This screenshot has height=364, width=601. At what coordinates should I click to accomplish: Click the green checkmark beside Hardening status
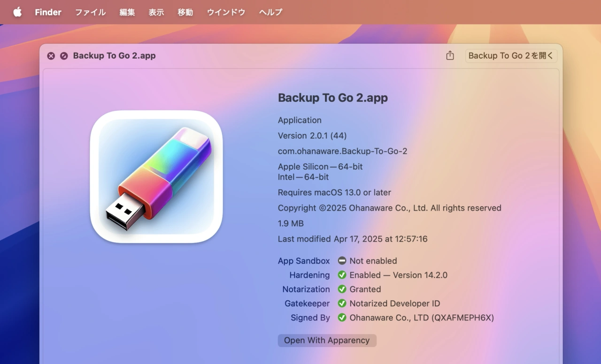342,275
